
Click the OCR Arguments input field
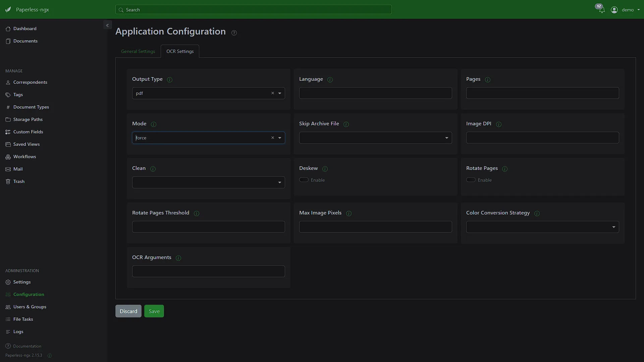(209, 271)
